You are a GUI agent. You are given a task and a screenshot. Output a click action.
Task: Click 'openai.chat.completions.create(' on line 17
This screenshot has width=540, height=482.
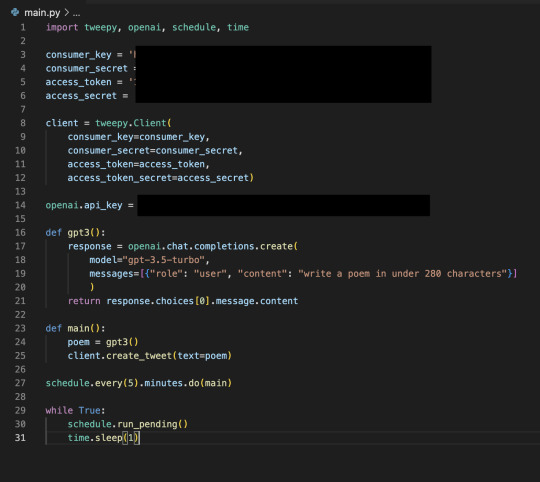click(213, 246)
